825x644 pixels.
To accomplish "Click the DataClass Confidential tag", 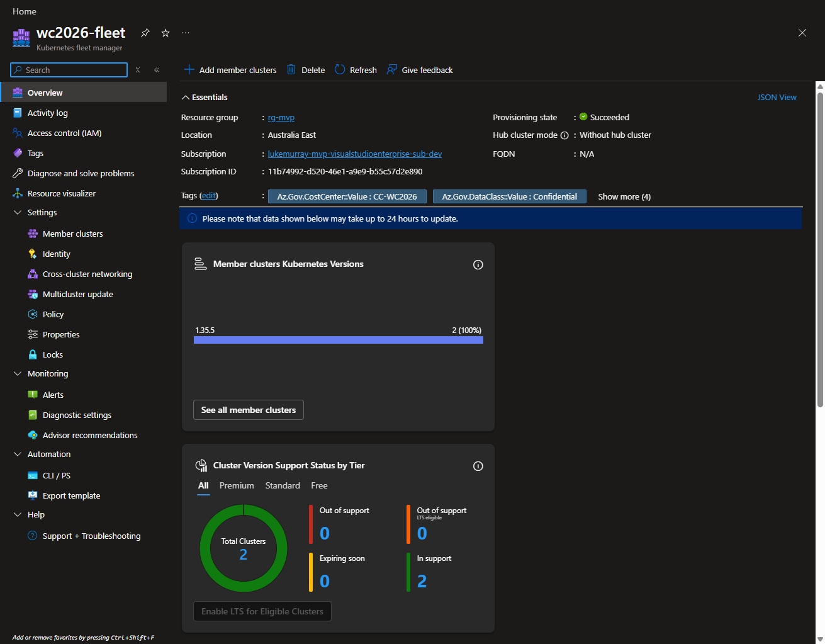I will 510,196.
